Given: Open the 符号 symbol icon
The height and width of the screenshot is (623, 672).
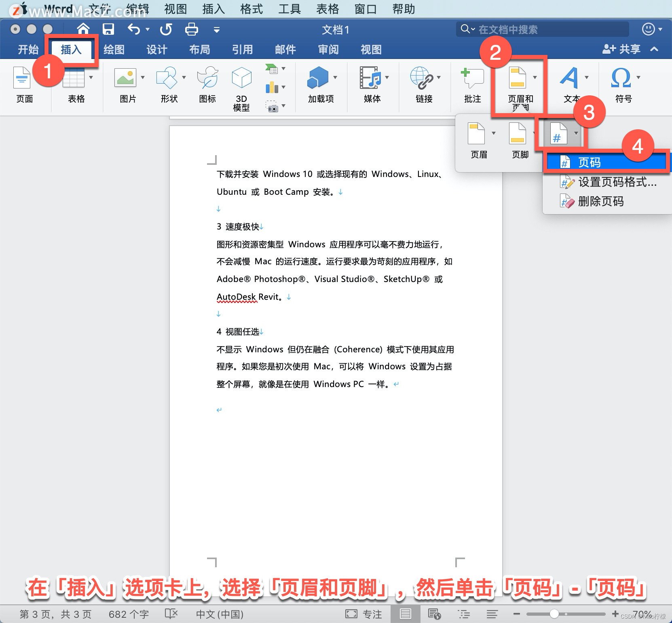Looking at the screenshot, I should [621, 77].
